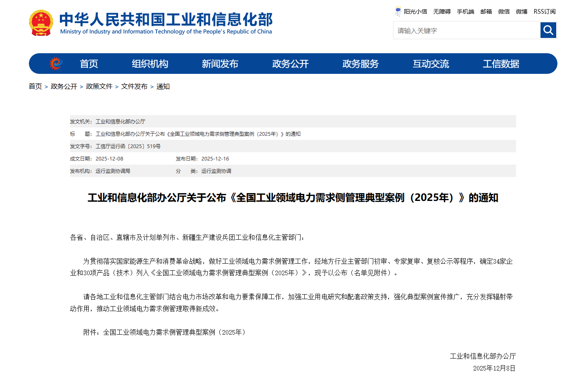Click the national emblem logo
Image resolution: width=588 pixels, height=380 pixels.
[40, 23]
